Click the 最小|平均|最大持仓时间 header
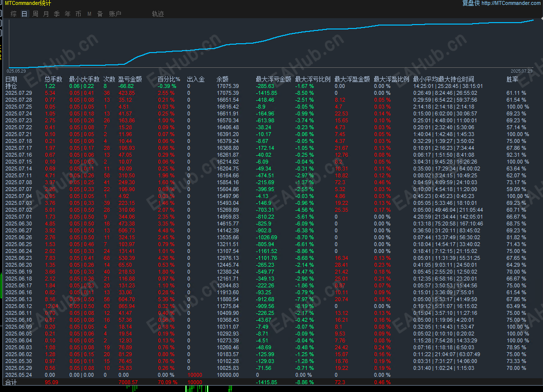The height and width of the screenshot is (392, 543). (x=444, y=79)
